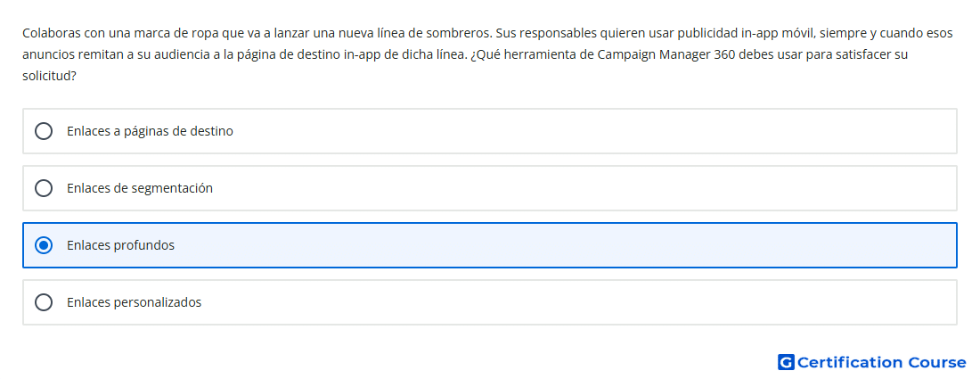Click empty space in the first answer option row
This screenshot has width=980, height=379.
tap(562, 131)
